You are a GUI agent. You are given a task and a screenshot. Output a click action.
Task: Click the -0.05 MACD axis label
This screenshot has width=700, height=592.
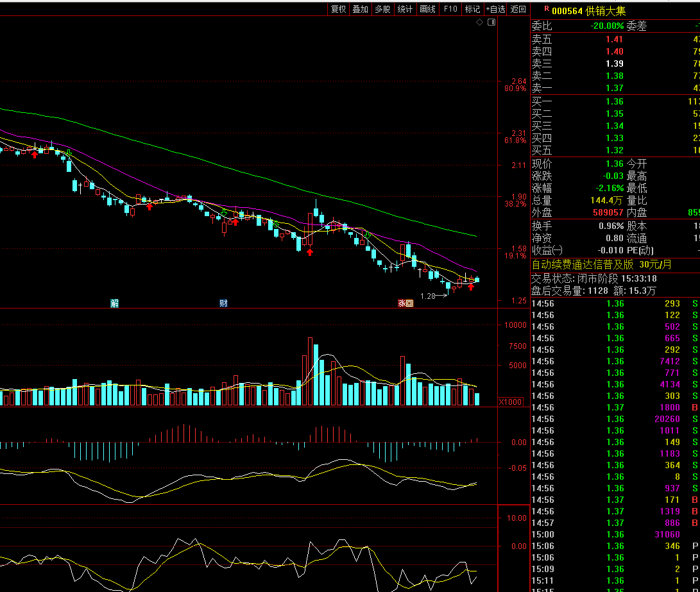click(517, 468)
